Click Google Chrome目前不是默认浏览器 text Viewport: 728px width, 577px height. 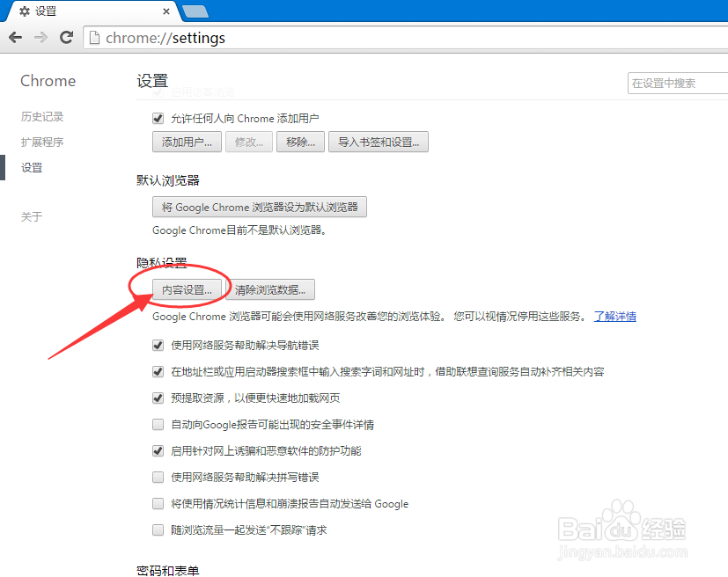(x=239, y=230)
